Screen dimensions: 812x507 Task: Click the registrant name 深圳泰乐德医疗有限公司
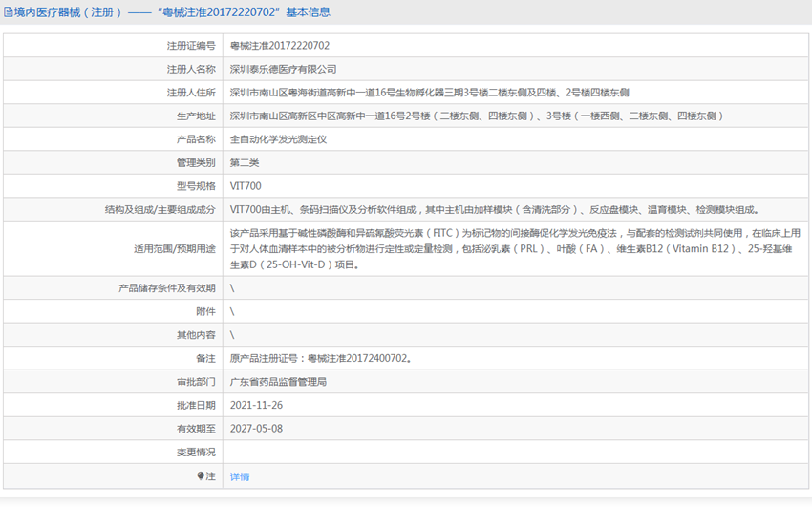click(284, 69)
